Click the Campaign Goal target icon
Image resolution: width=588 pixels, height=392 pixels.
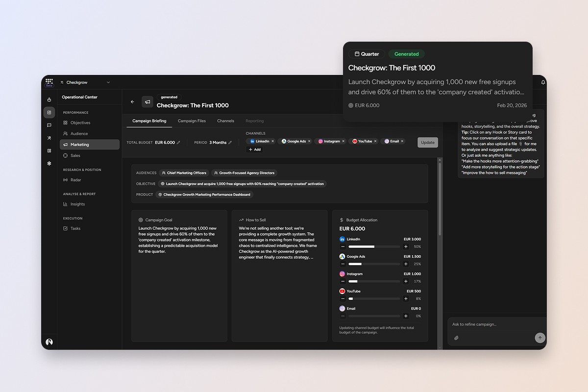pos(141,220)
